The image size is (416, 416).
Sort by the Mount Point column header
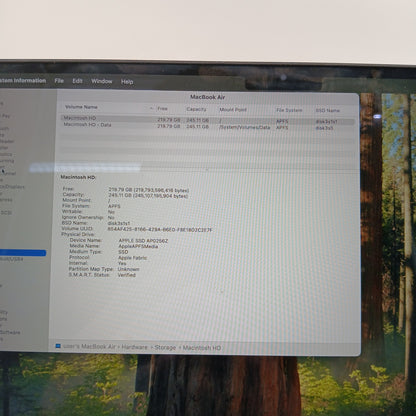point(233,109)
